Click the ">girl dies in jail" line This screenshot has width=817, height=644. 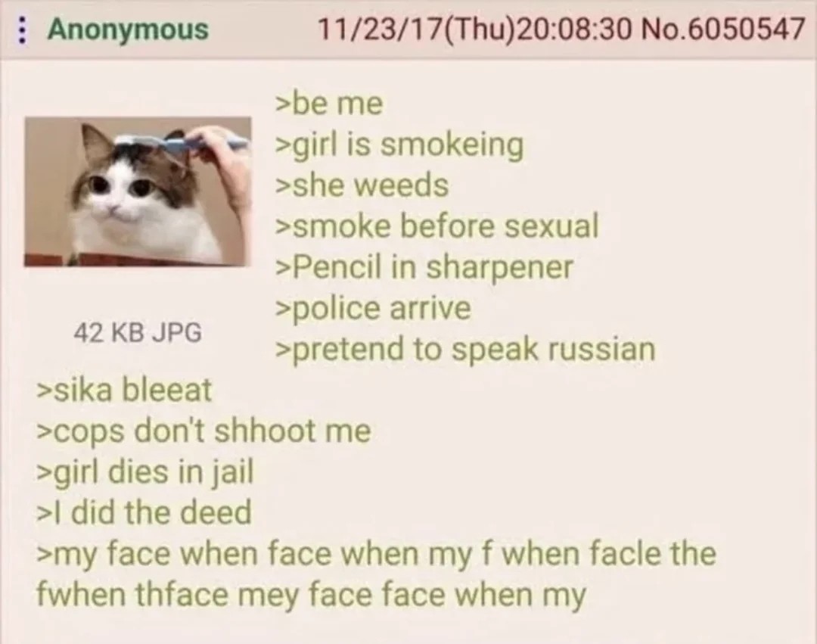pyautogui.click(x=144, y=472)
